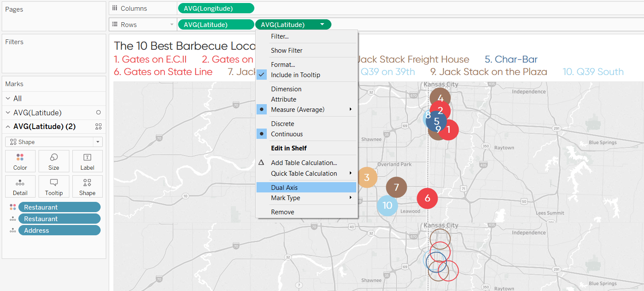Open second AVG(Latitude) pill dropdown arrow

[322, 25]
